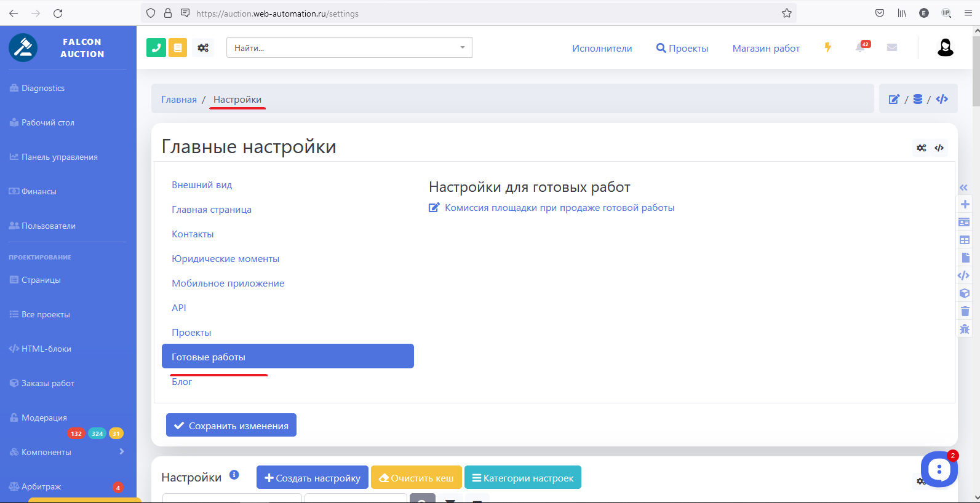Click the plus icon in right toolbar
980x503 pixels.
(x=965, y=204)
